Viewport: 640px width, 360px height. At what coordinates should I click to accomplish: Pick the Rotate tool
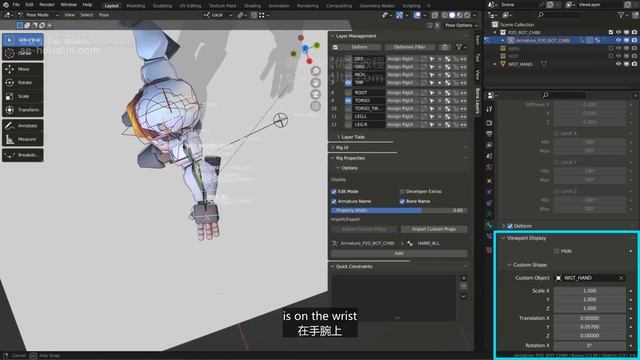tap(23, 83)
